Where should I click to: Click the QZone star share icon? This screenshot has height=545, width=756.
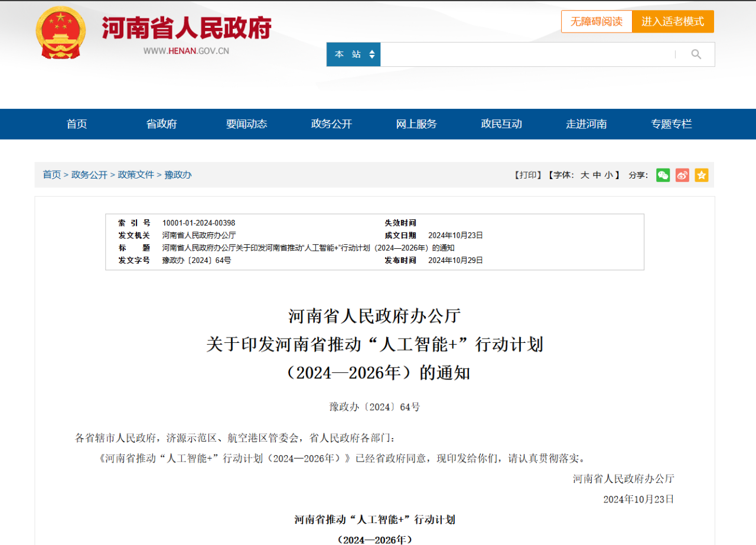(701, 175)
